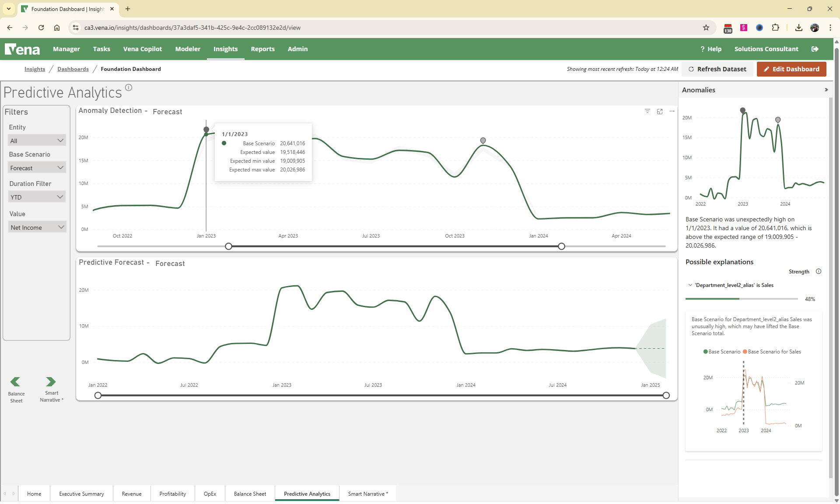Image resolution: width=840 pixels, height=504 pixels.
Task: Open a new browser tab
Action: coord(128,9)
